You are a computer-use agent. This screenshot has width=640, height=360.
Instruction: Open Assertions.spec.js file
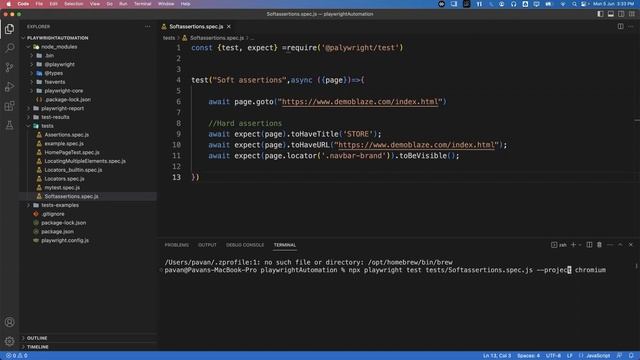click(67, 135)
